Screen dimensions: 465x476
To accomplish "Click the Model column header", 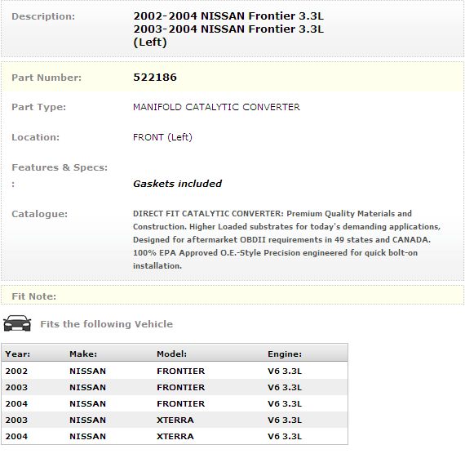I will tap(171, 354).
